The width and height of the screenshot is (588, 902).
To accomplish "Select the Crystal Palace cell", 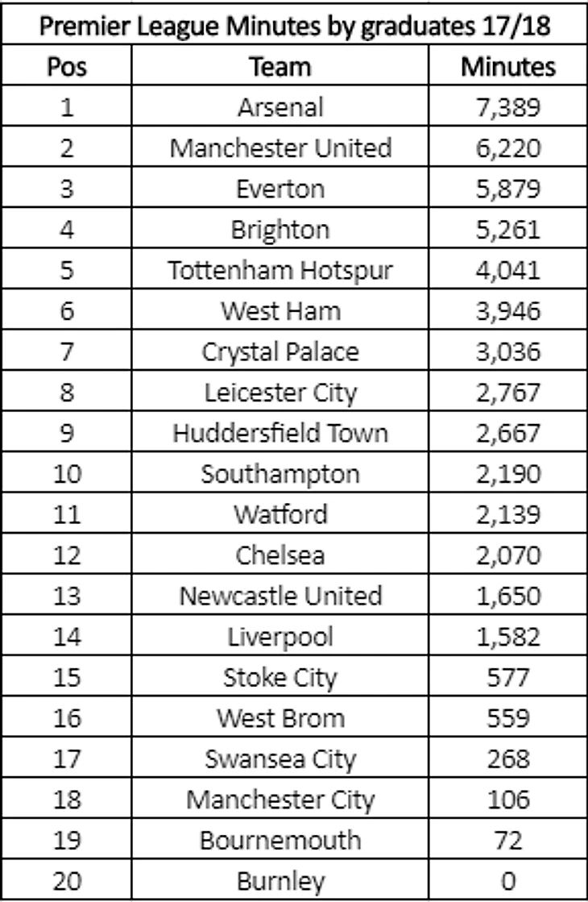I will click(x=280, y=352).
